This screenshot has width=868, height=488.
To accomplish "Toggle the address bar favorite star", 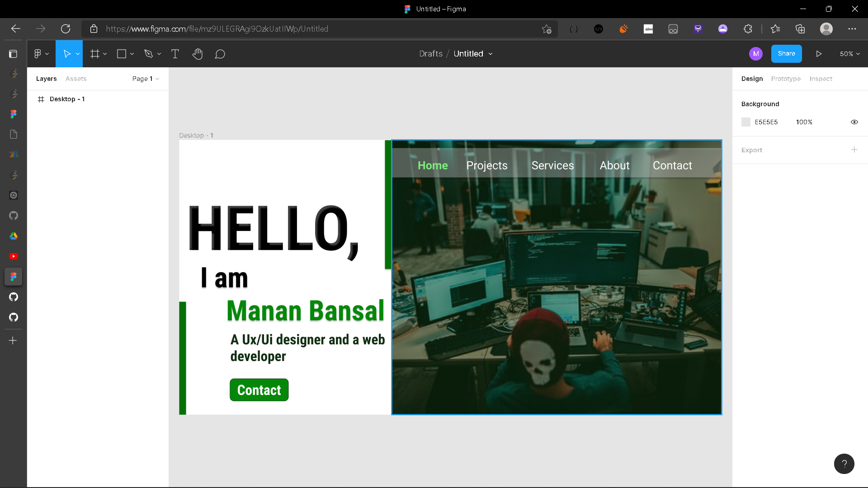I will tap(547, 29).
